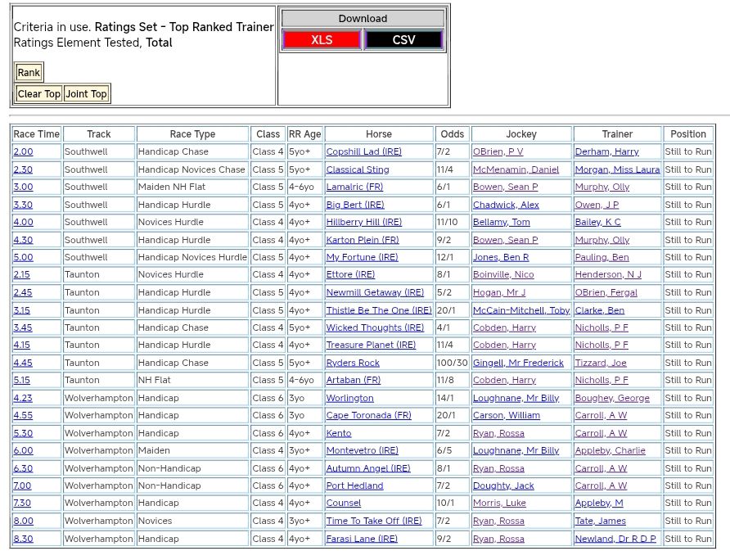This screenshot has width=730, height=560.
Task: Open trainer Tizzard, Joe
Action: coord(600,363)
